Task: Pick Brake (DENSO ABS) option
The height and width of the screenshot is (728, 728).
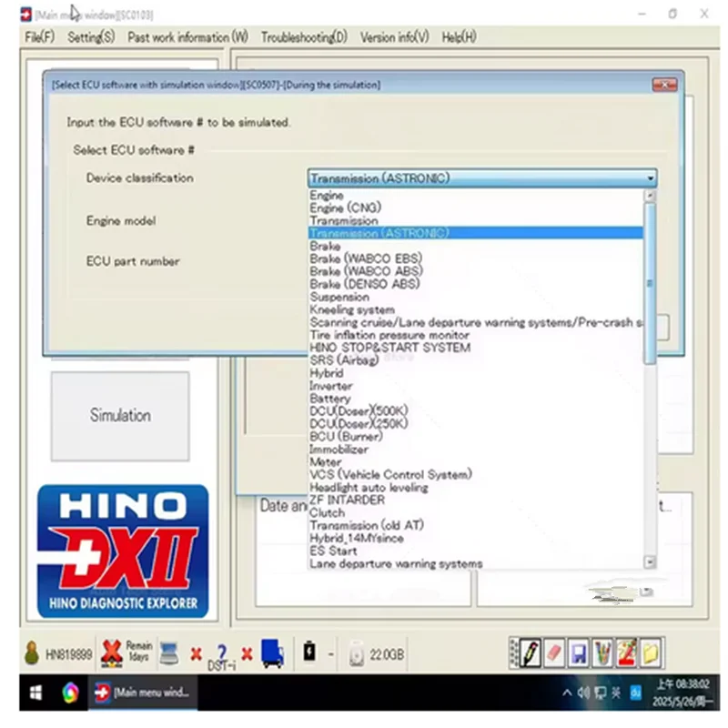Action: coord(476,284)
